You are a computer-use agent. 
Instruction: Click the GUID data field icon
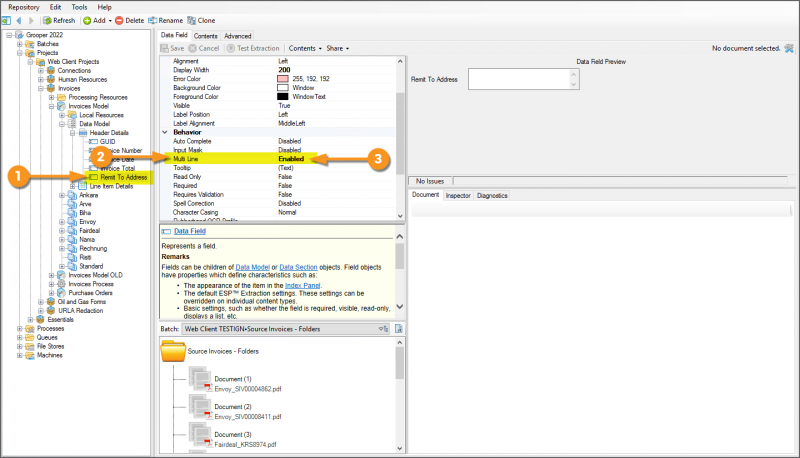(93, 142)
